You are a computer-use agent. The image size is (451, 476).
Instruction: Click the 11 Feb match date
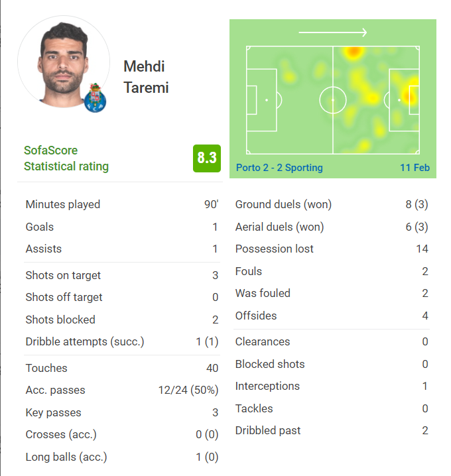pos(415,168)
